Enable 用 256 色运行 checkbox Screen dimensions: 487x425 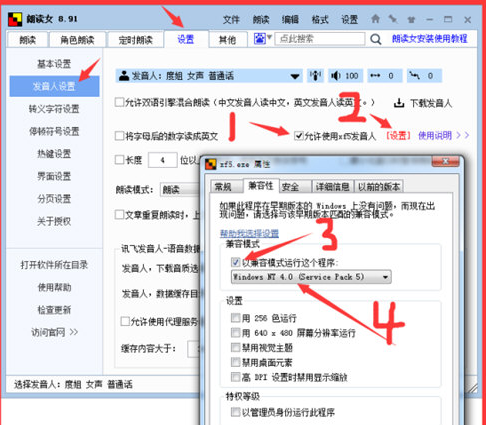tap(235, 318)
